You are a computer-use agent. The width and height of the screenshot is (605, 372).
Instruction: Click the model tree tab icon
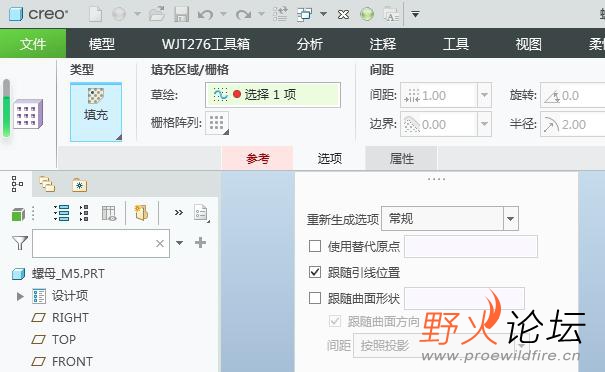(17, 184)
